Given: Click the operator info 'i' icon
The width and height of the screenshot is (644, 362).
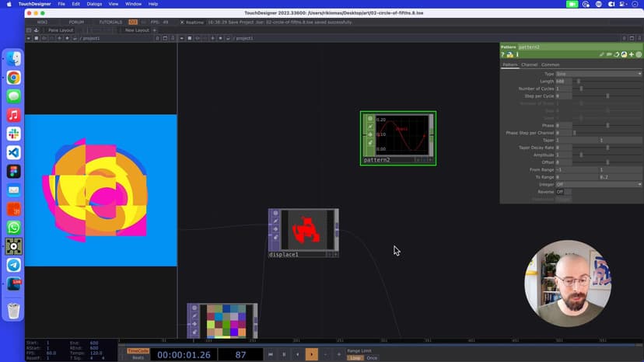Looking at the screenshot, I should (517, 54).
